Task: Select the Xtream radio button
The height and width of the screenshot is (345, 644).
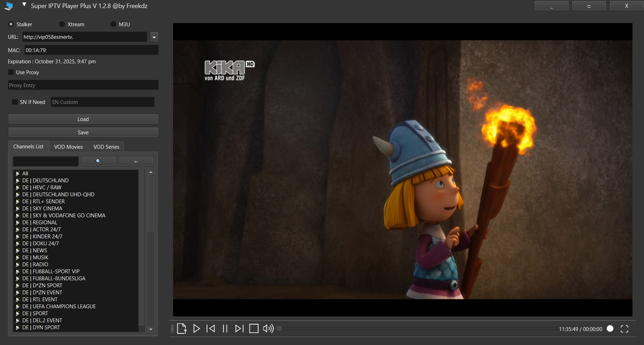Action: pyautogui.click(x=62, y=24)
